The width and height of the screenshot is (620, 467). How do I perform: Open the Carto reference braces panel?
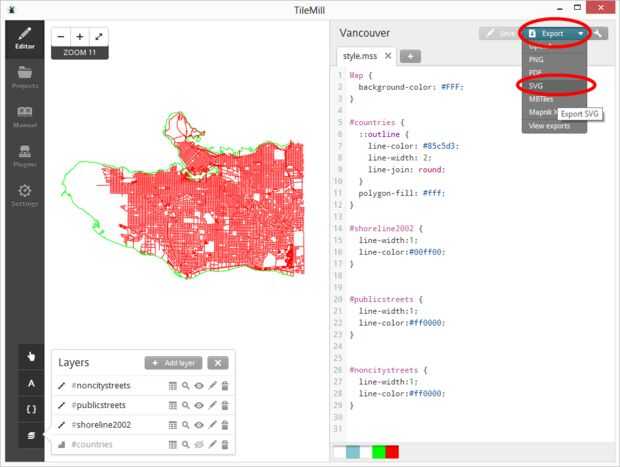tap(31, 409)
